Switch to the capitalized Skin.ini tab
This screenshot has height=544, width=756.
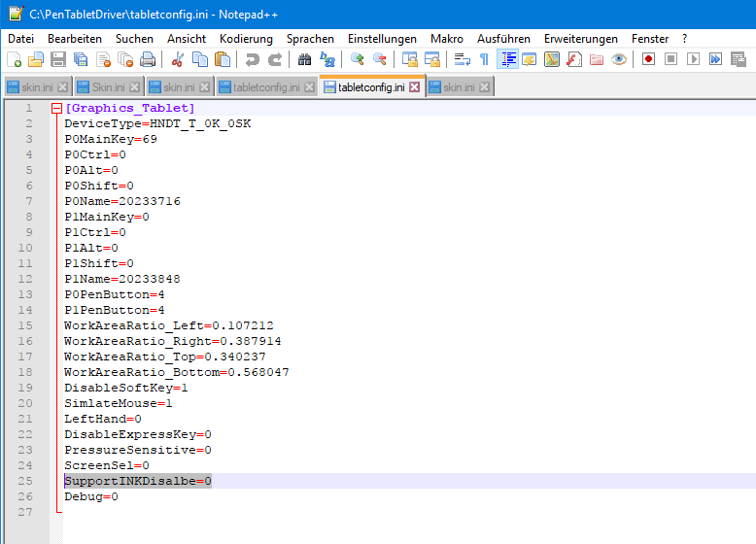click(109, 86)
